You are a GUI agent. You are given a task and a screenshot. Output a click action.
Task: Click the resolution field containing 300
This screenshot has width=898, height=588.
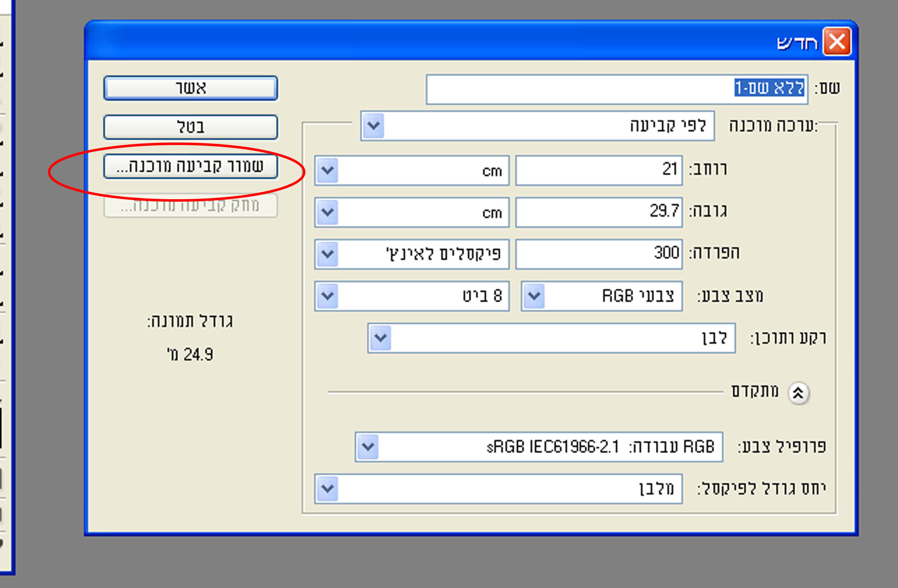[598, 254]
